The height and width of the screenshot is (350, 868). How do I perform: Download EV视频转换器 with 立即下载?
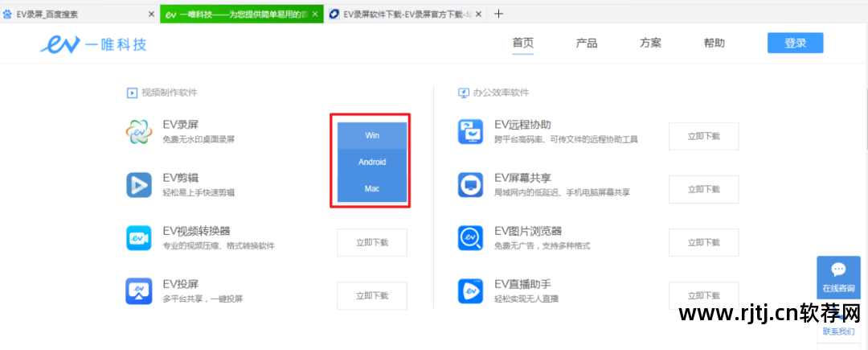372,242
